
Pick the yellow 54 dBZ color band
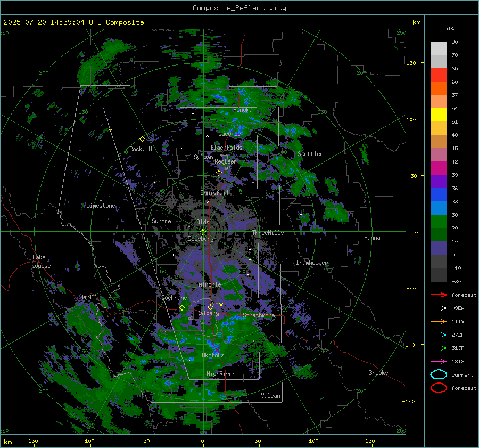point(439,115)
